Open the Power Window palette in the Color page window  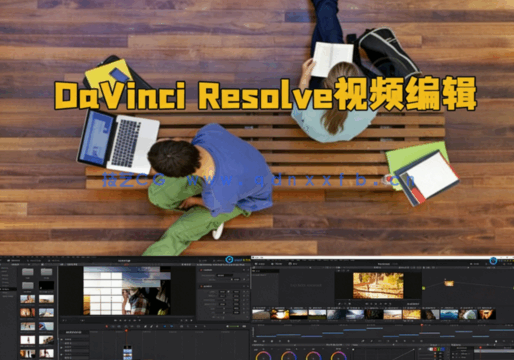click(380, 341)
